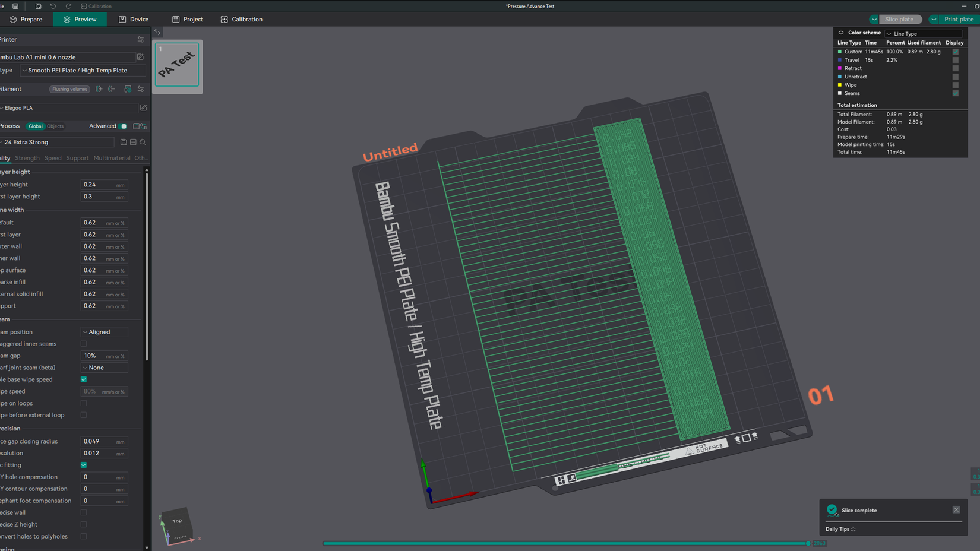Click the layer preview slider at bottom
This screenshot has height=551, width=980.
(x=564, y=543)
